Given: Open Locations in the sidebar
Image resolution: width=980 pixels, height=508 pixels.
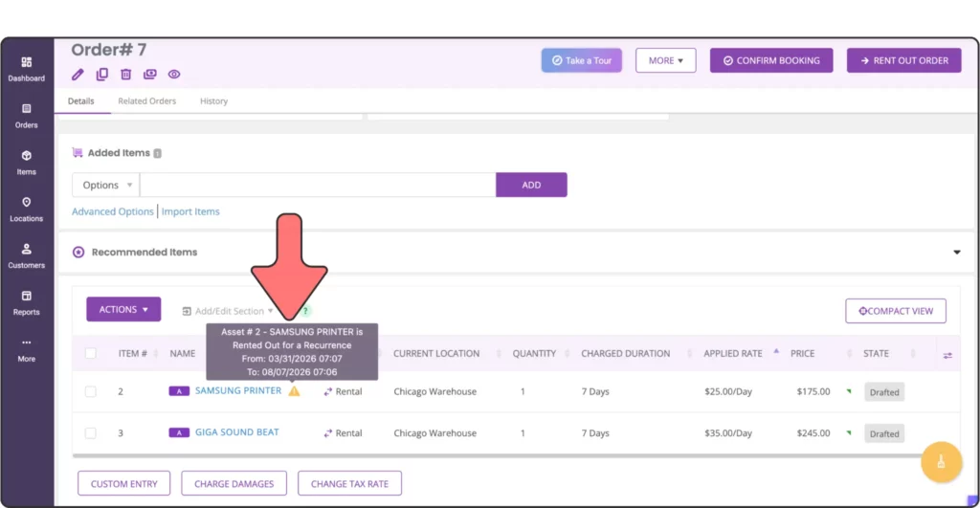Looking at the screenshot, I should tap(26, 210).
